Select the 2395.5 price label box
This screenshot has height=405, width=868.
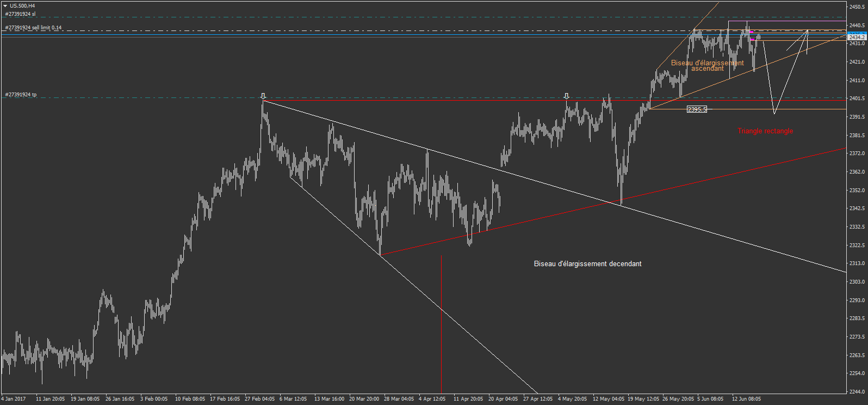coord(697,109)
